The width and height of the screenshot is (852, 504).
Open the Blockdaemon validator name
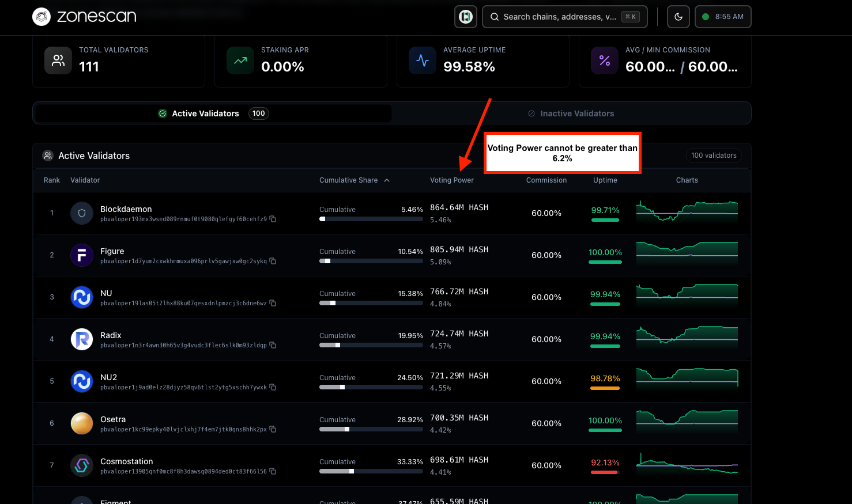click(x=126, y=209)
